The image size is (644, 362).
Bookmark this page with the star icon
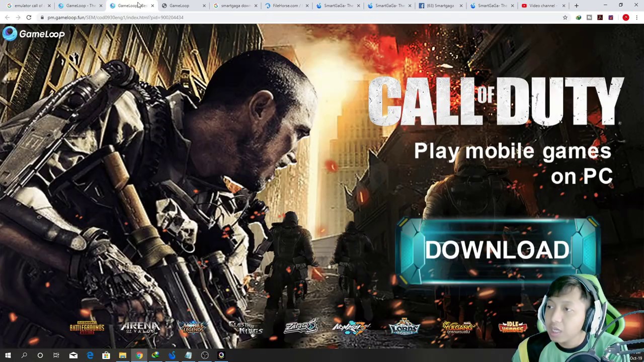(565, 17)
